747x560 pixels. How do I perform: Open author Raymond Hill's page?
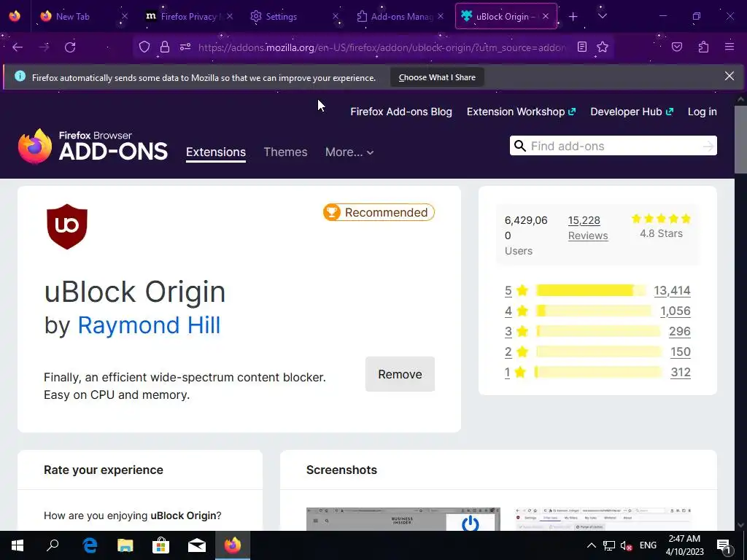[x=149, y=325]
